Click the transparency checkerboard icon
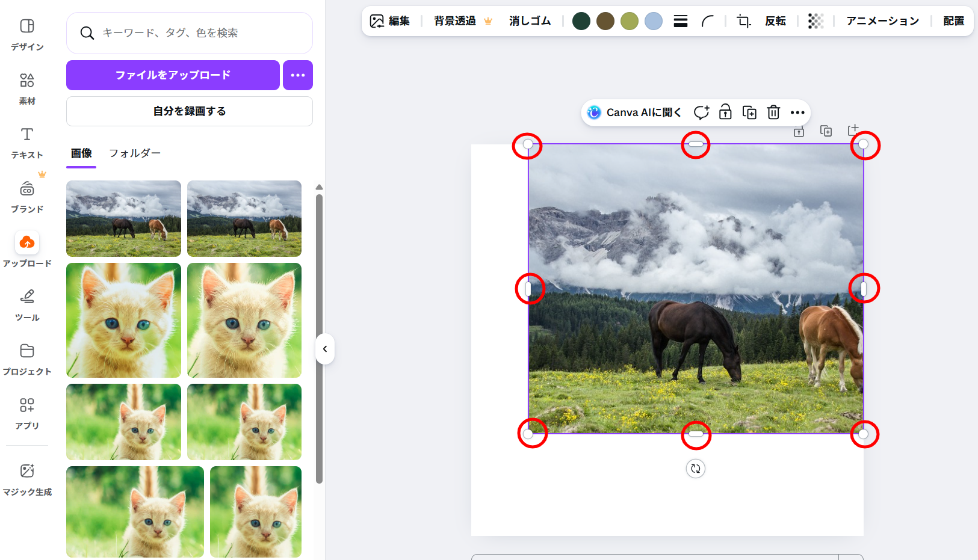This screenshot has height=560, width=978. (816, 21)
